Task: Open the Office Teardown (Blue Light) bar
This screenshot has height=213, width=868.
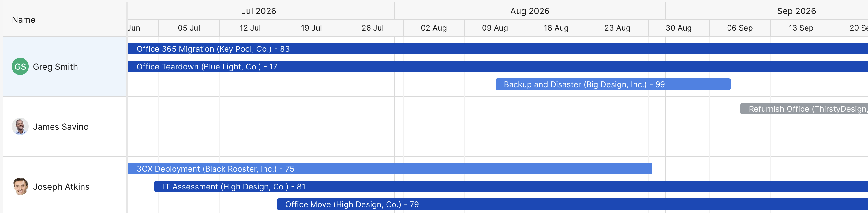Action: coord(498,66)
